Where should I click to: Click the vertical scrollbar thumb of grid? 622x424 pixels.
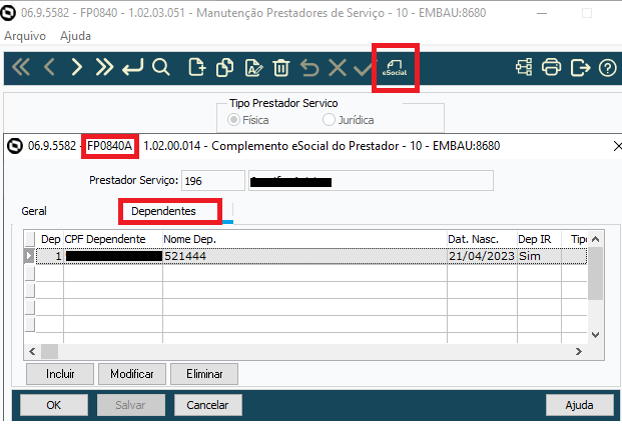595,274
